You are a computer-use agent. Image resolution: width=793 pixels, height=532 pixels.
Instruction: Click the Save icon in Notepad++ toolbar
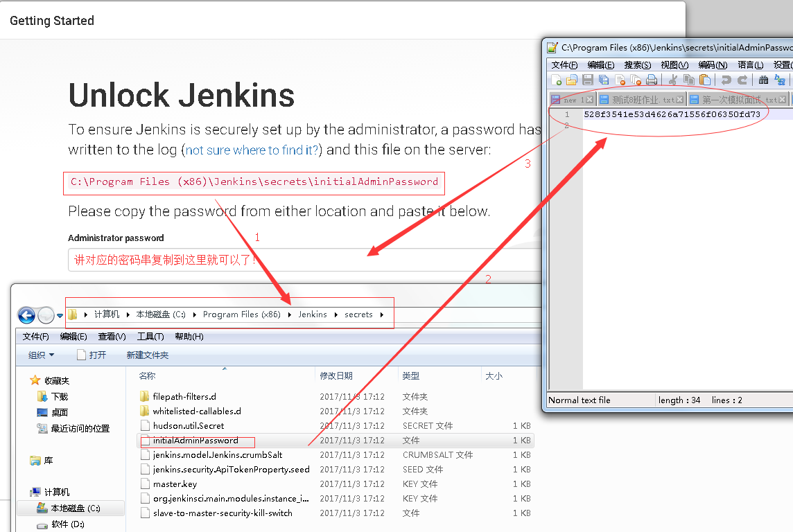click(x=588, y=80)
